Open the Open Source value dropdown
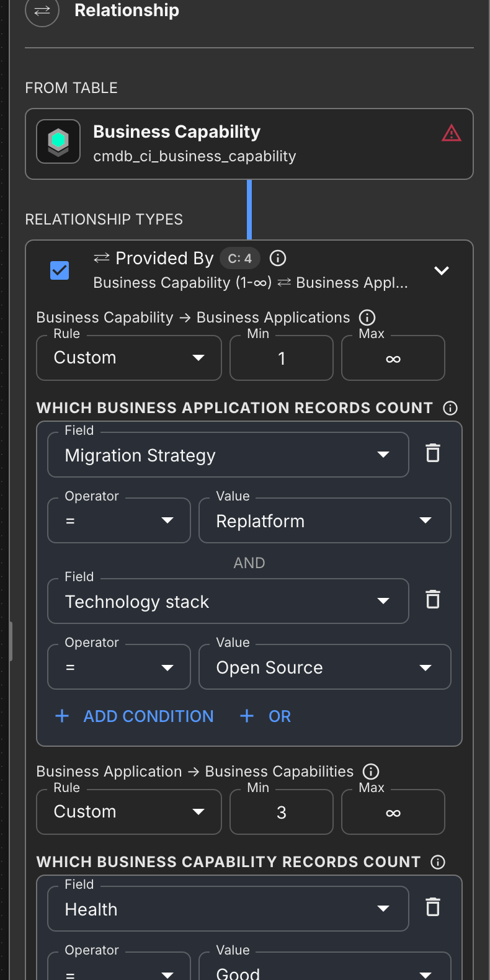This screenshot has width=490, height=980. coord(325,667)
